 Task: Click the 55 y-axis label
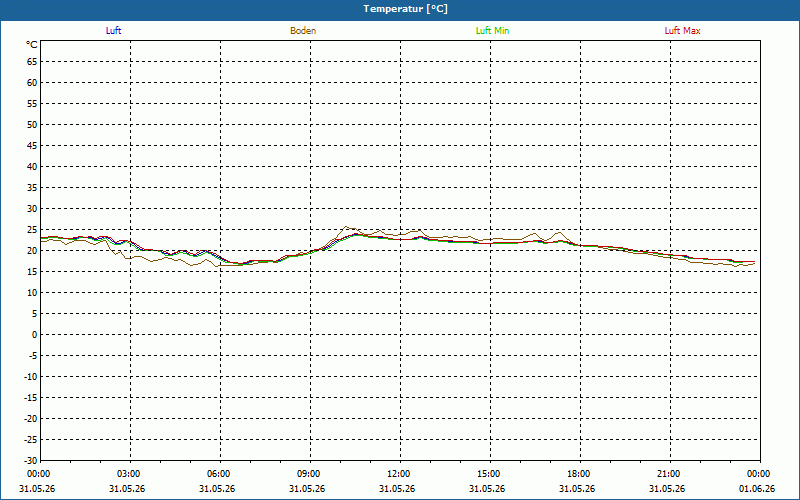pyautogui.click(x=32, y=104)
